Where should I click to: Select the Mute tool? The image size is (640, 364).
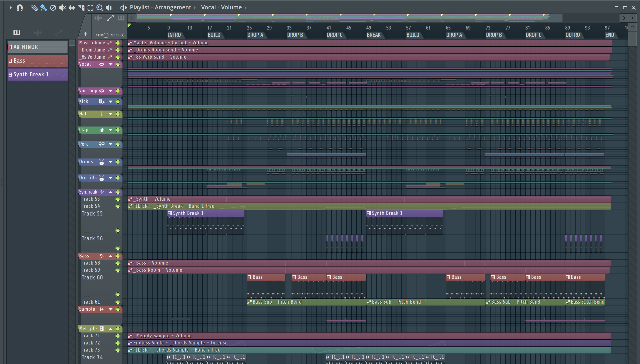(62, 8)
